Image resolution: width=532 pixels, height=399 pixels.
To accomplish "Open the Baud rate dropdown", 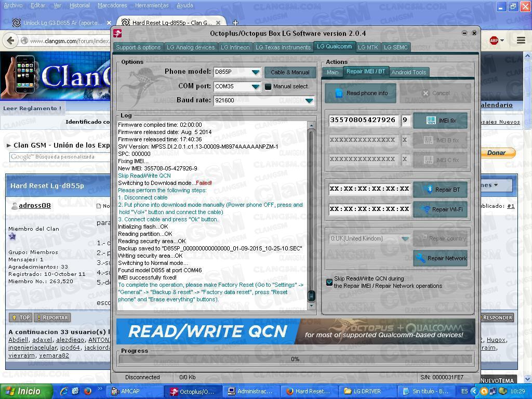I will tap(309, 100).
